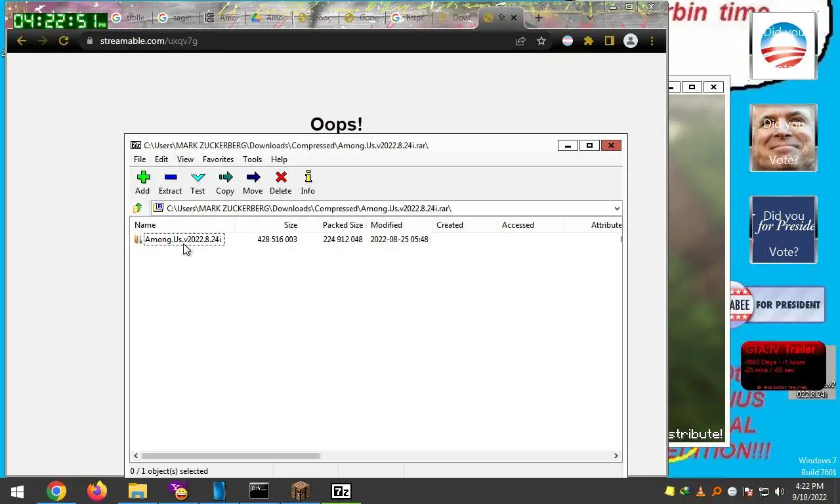Click the scroll-right arrow in the 7-Zip list

point(616,455)
